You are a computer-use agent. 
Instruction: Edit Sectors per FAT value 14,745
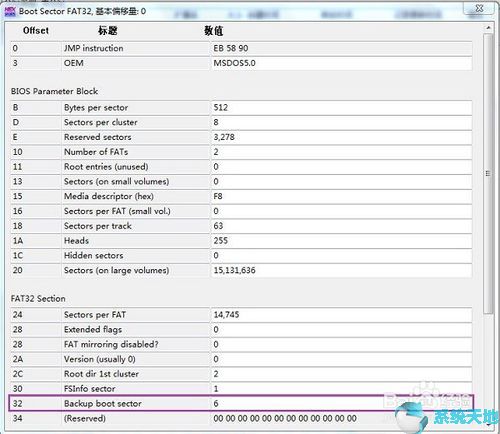[342, 315]
